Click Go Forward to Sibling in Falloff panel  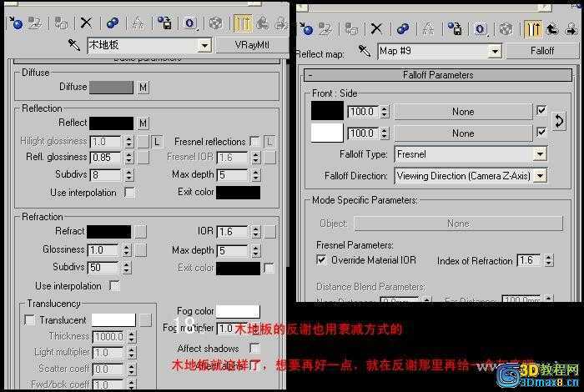click(571, 28)
